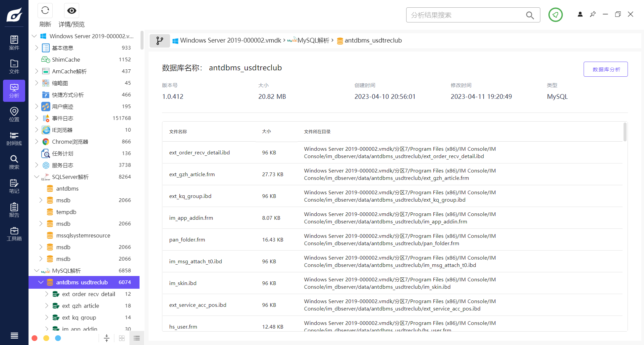The height and width of the screenshot is (345, 644).
Task: Click the branch tree icon in breadcrumb bar
Action: point(160,41)
